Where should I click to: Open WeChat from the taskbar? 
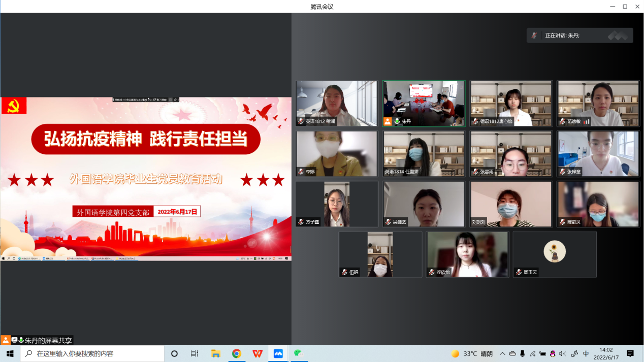pyautogui.click(x=299, y=354)
